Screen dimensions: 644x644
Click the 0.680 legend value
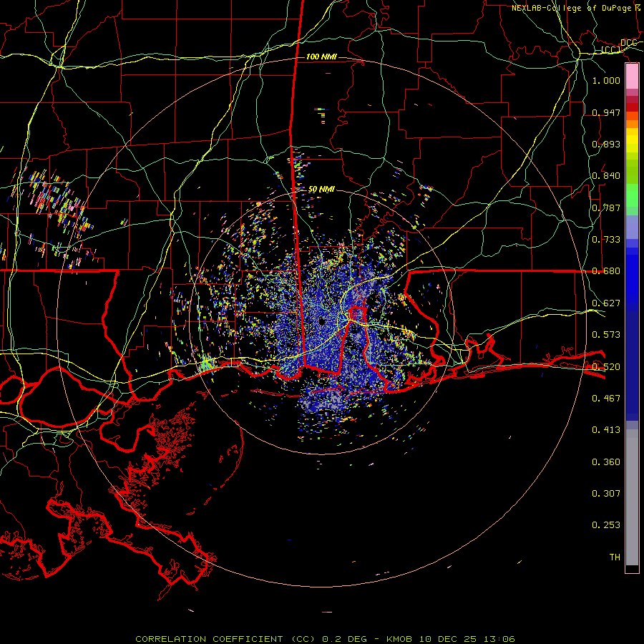click(x=606, y=271)
